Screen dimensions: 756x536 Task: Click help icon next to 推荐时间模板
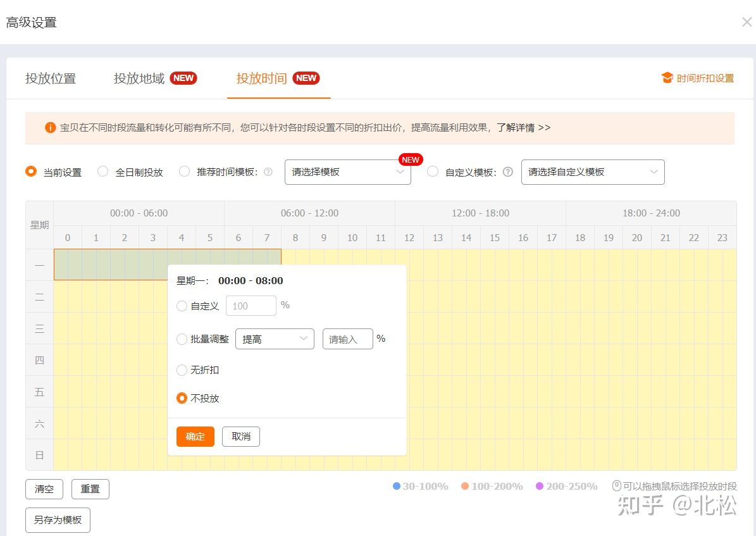[x=268, y=171]
